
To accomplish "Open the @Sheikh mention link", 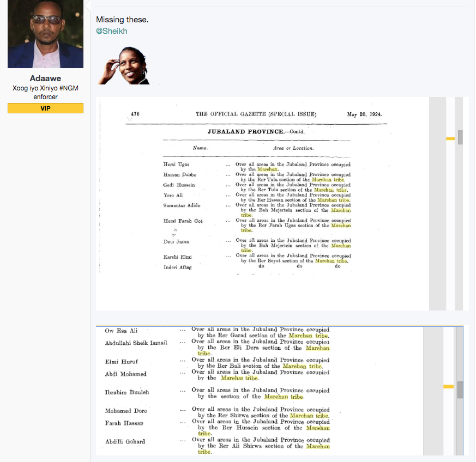I will [x=111, y=31].
